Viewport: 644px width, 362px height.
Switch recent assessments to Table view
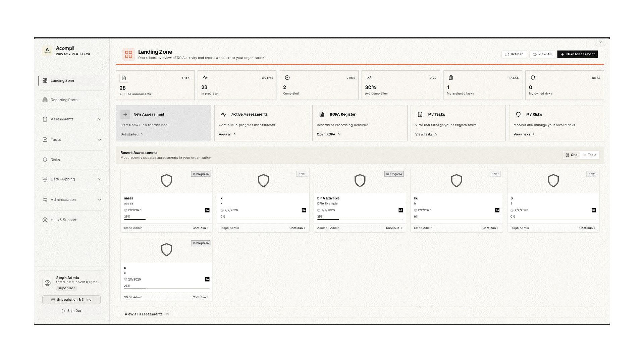click(589, 155)
